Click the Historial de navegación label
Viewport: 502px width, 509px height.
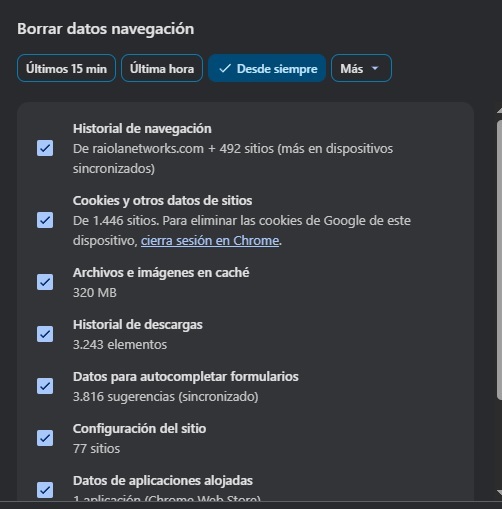142,129
